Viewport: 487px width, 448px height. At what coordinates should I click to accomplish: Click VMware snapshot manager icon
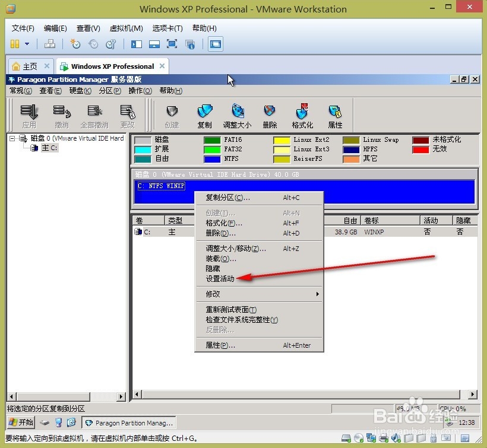111,44
